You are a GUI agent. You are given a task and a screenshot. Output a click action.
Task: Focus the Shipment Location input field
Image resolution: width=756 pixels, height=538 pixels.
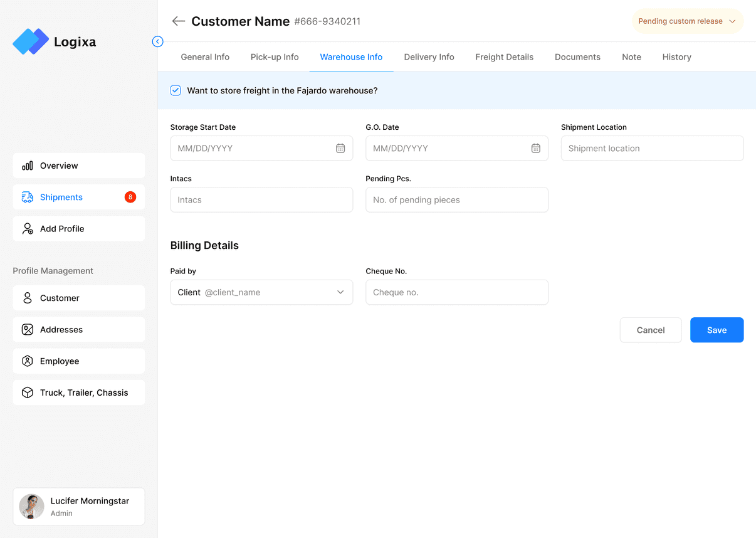652,149
